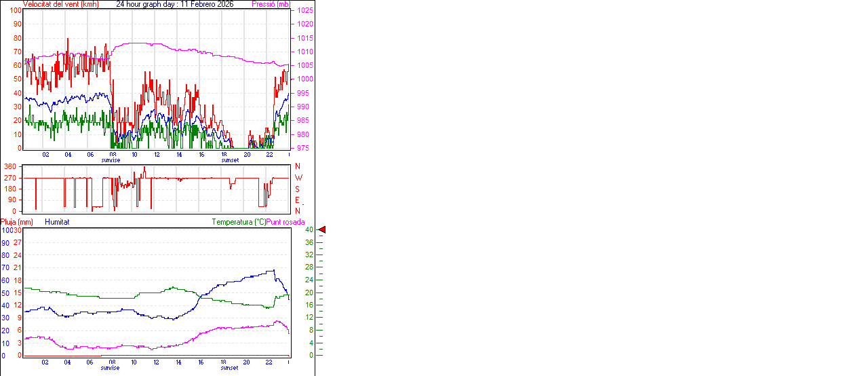Click the "Velocitat del vent (kmh)" label
Screen dimensions: 868x376
click(x=60, y=4)
